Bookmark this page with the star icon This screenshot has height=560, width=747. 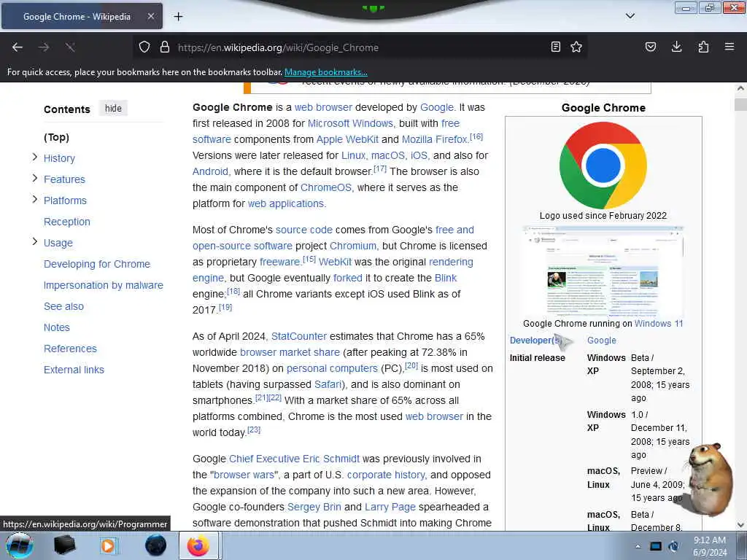pos(576,47)
